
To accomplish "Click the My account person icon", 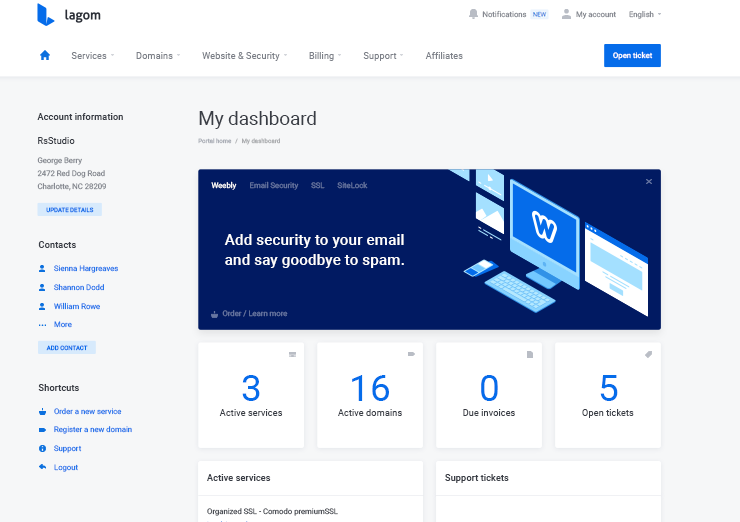I will 566,14.
